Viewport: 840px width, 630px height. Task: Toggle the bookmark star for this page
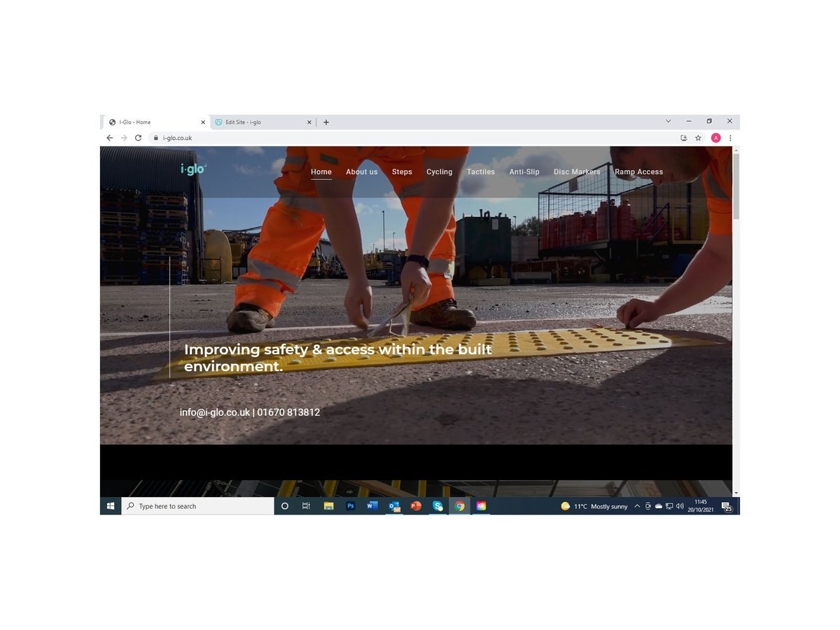click(x=698, y=138)
